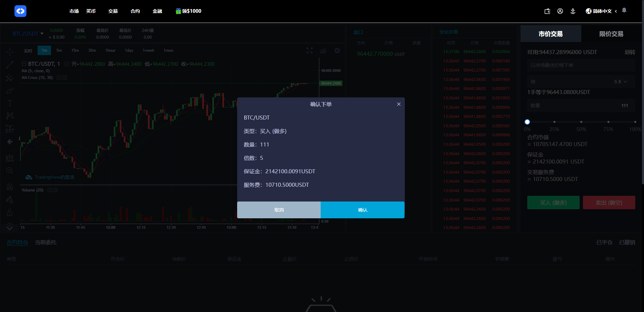Switch to the 限价交易 tab
The height and width of the screenshot is (312, 644).
click(x=611, y=34)
